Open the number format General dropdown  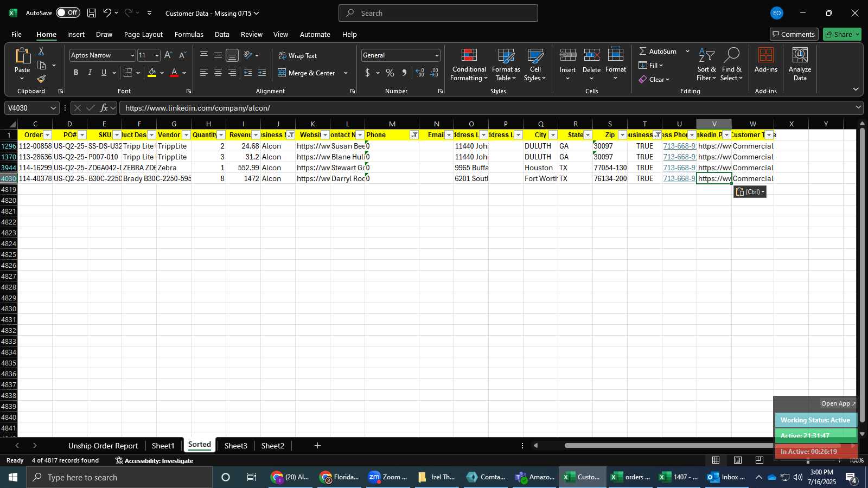tap(437, 55)
